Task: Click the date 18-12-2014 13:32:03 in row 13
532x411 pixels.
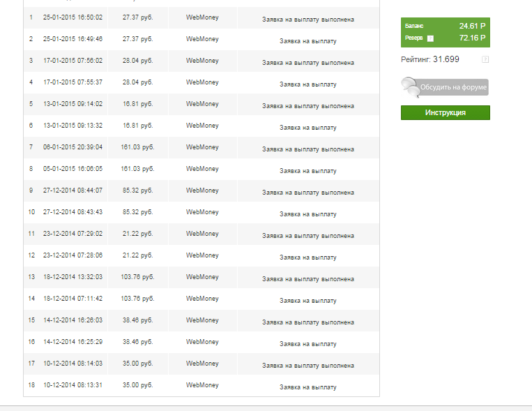Action: [x=73, y=277]
